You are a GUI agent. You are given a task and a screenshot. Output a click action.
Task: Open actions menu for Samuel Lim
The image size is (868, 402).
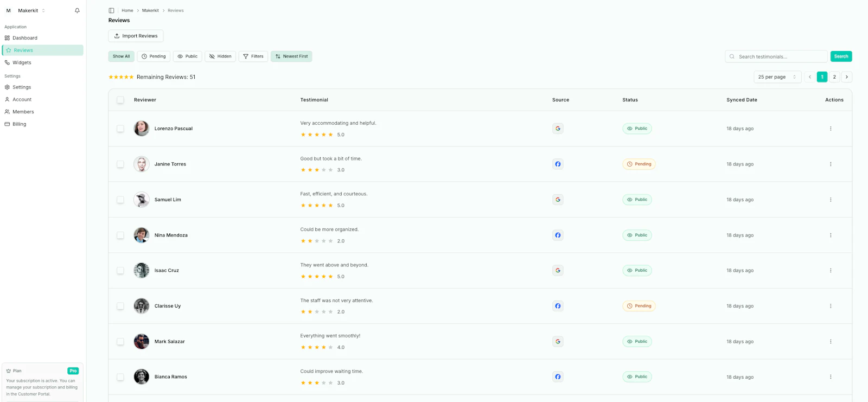pyautogui.click(x=831, y=200)
